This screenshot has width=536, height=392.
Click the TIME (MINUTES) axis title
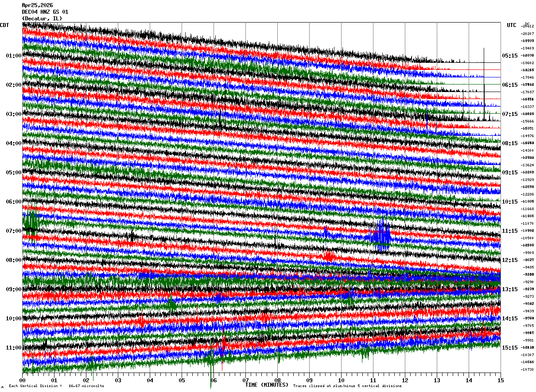point(267,385)
